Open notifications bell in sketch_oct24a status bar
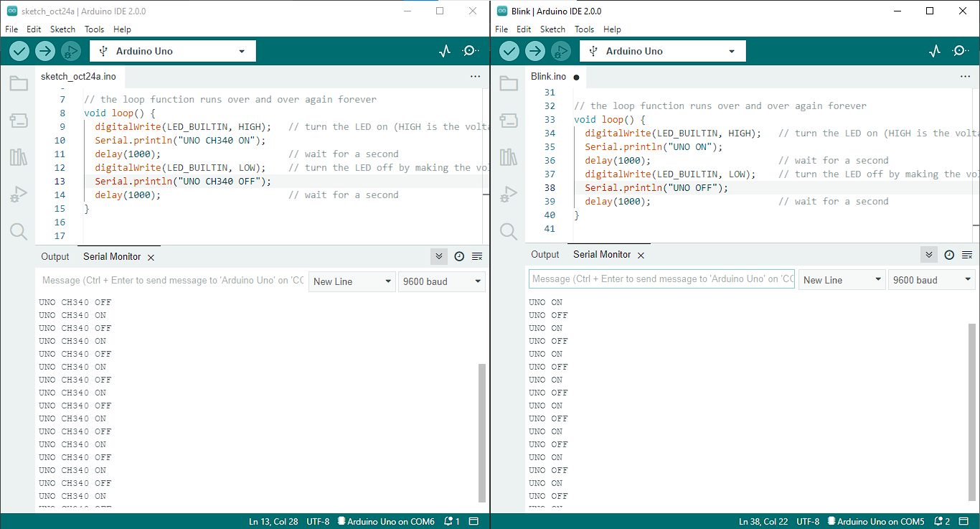 (x=452, y=522)
